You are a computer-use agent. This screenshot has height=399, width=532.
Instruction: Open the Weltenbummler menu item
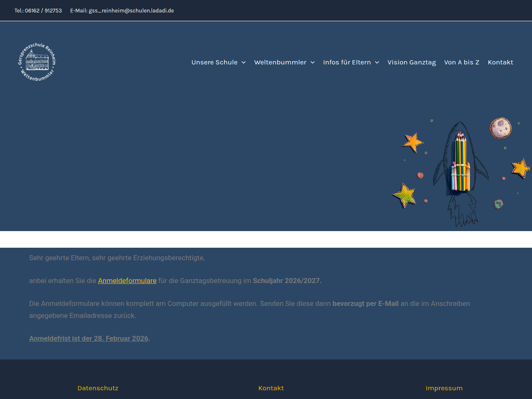[x=280, y=62]
